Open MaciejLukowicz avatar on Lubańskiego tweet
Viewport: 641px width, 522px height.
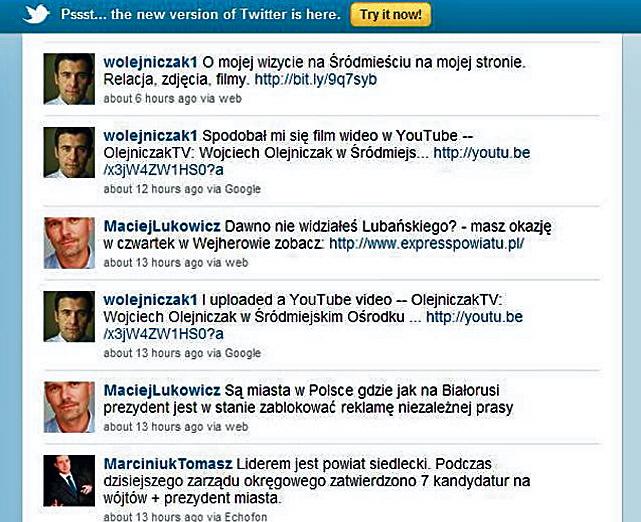tap(70, 241)
